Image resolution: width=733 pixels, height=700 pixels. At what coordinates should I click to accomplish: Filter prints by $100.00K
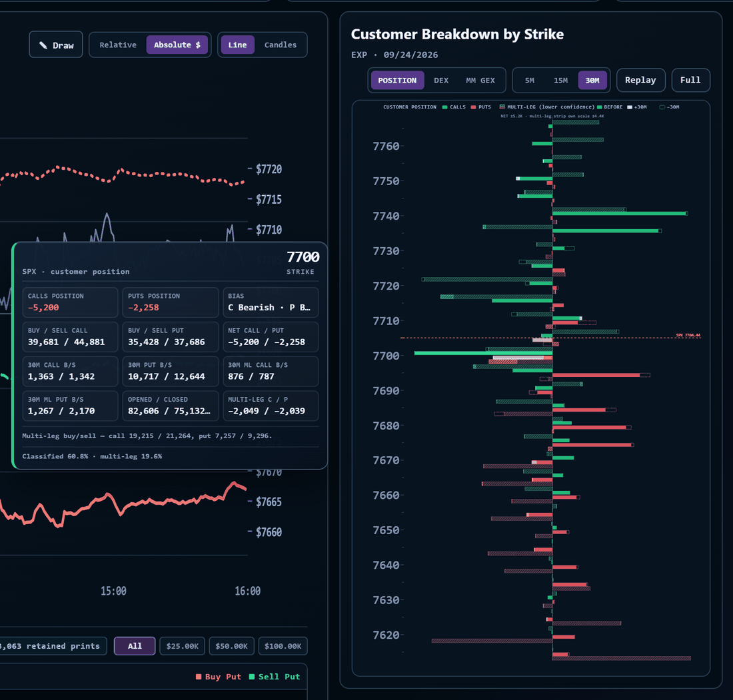[283, 646]
